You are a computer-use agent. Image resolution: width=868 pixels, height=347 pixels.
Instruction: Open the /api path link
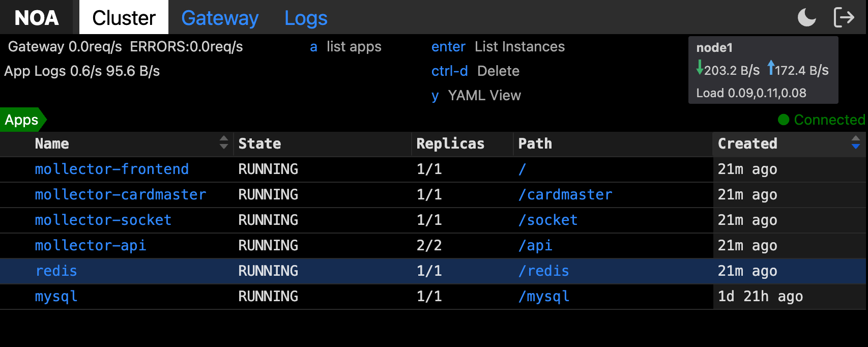[x=535, y=245]
